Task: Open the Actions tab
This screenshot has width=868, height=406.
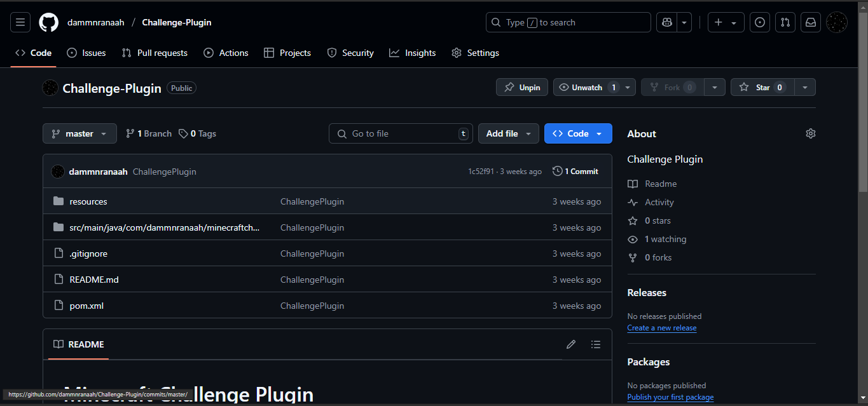Action: pos(226,53)
